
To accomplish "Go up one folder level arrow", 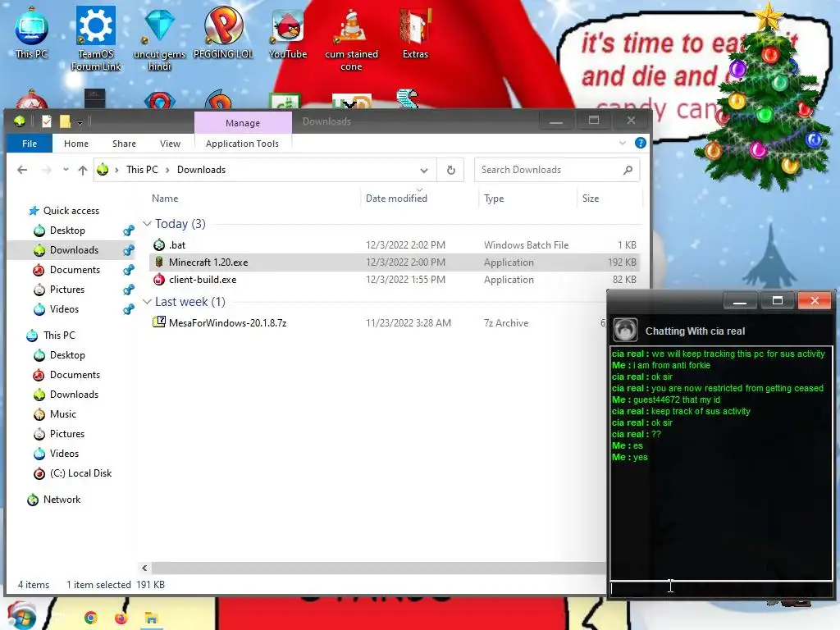I will 83,170.
